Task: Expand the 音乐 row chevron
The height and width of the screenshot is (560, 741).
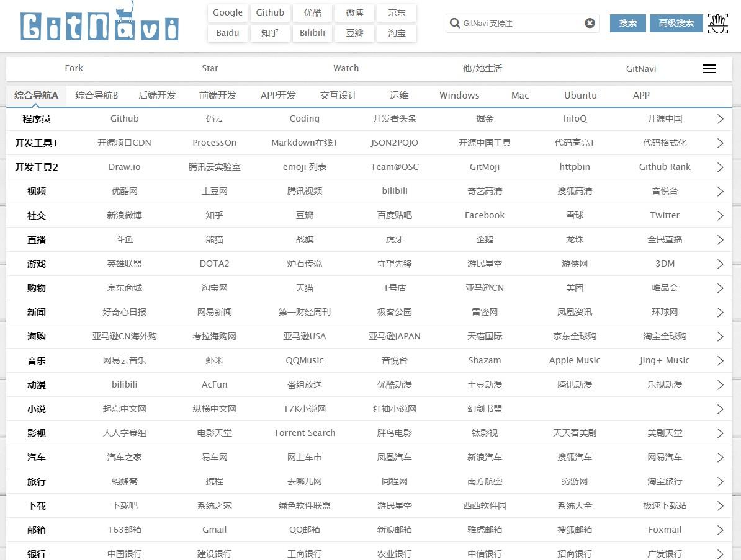Action: tap(720, 361)
